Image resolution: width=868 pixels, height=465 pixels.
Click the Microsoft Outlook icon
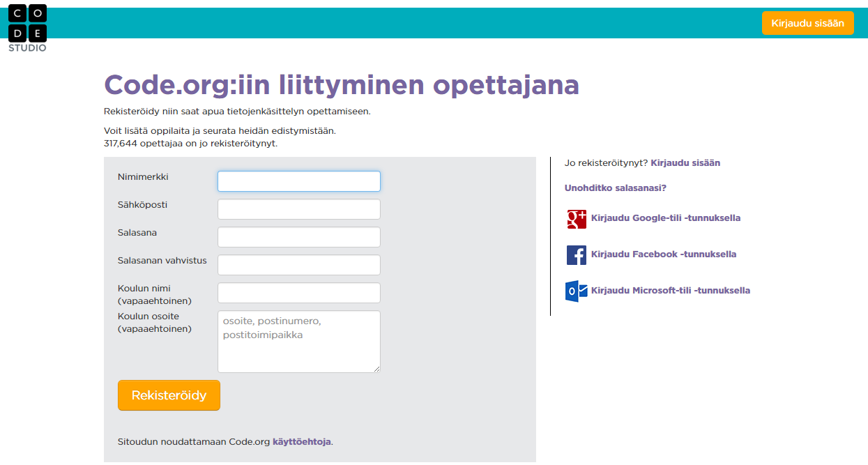coord(577,291)
